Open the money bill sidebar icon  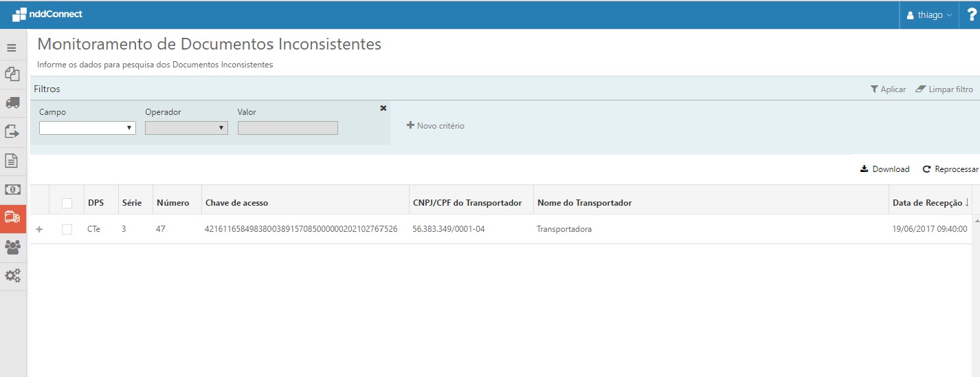(x=12, y=189)
